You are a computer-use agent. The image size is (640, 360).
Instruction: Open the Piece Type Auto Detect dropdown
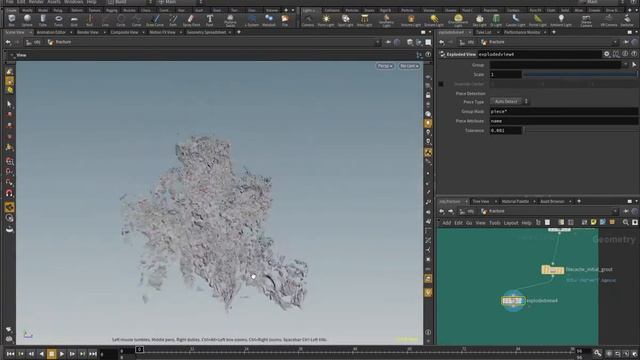509,101
